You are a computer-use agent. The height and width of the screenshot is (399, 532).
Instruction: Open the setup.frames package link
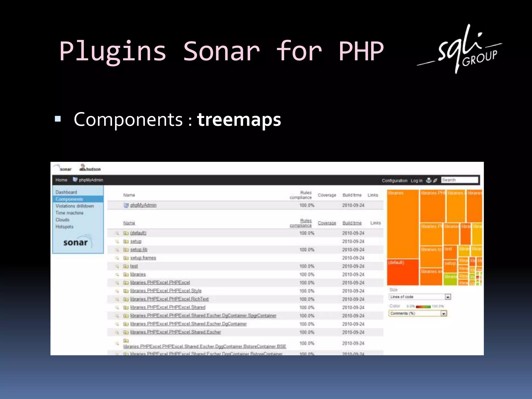143,258
